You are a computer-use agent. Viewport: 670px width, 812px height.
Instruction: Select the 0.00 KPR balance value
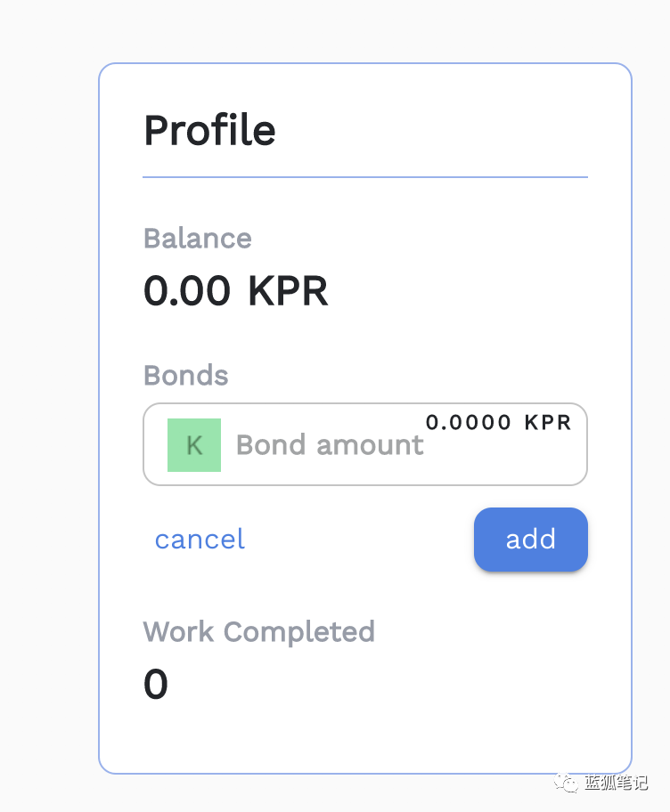tap(235, 291)
